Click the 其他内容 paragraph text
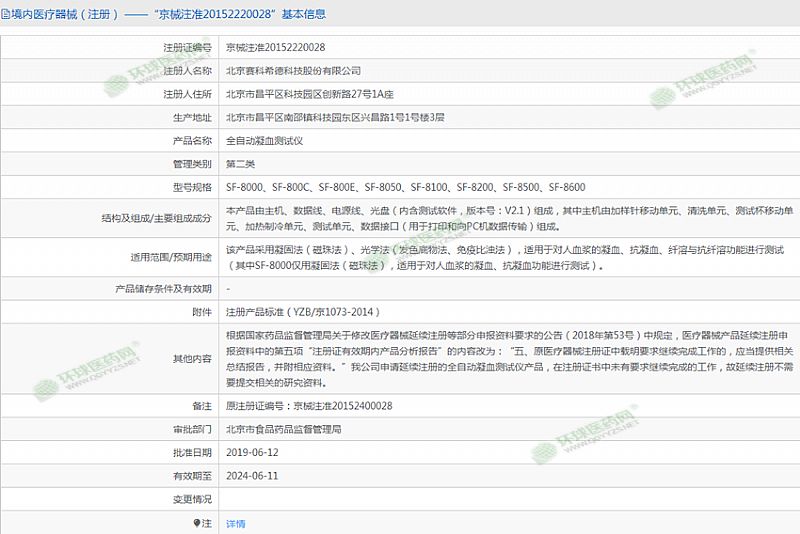The height and width of the screenshot is (534, 800). click(510, 358)
